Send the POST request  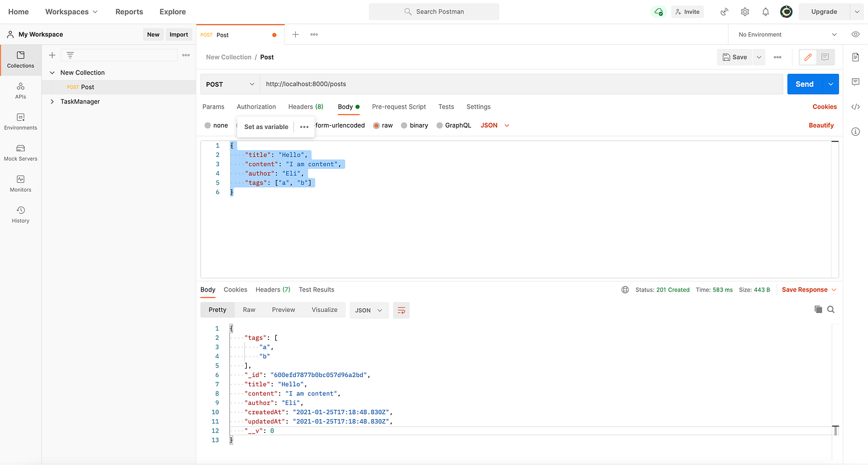click(x=804, y=83)
